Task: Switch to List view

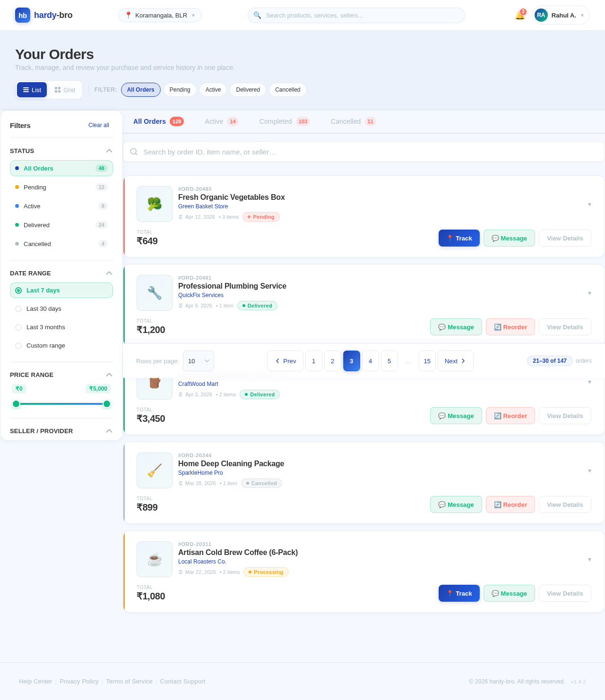Action: tap(32, 90)
